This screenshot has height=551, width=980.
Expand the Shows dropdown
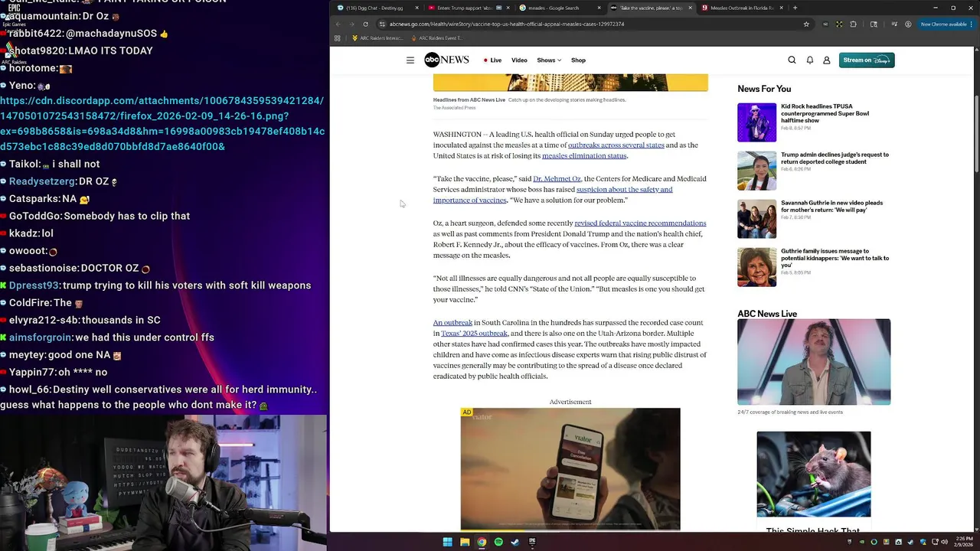point(549,60)
